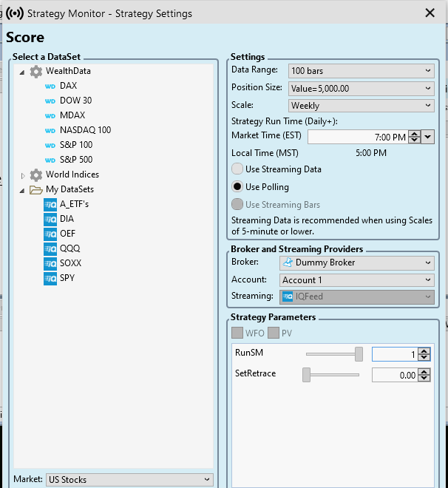Click the RunSM value input field

pyautogui.click(x=395, y=354)
